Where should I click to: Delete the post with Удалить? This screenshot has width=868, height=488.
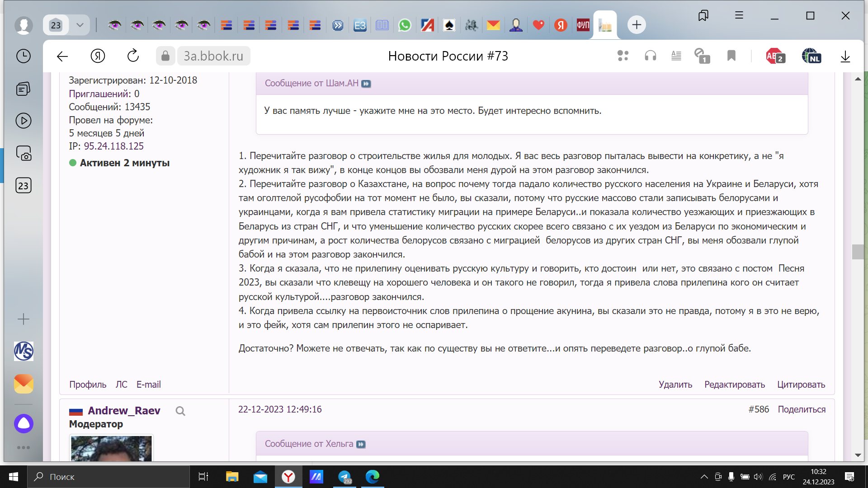(675, 385)
